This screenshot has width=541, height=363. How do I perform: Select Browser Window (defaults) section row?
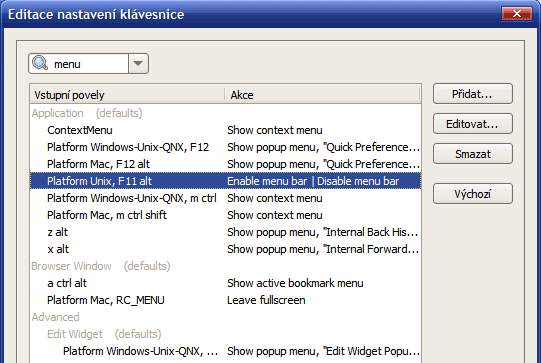click(x=225, y=266)
